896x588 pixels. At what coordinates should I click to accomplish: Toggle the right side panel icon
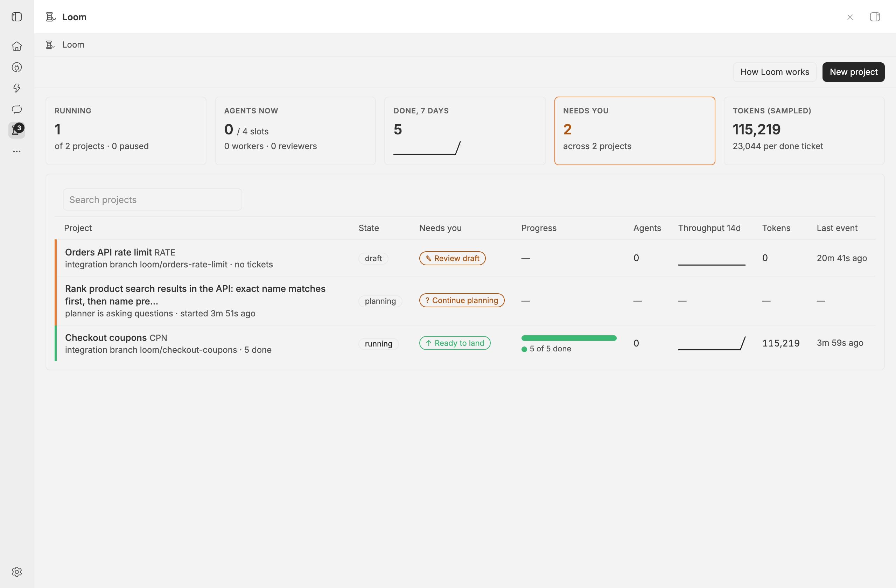click(875, 17)
